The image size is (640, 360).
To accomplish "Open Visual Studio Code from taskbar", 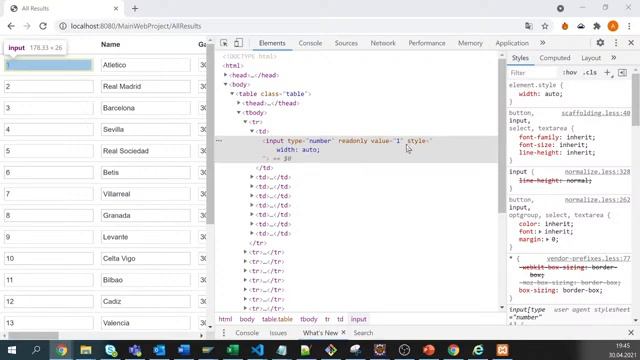I will click(257, 350).
